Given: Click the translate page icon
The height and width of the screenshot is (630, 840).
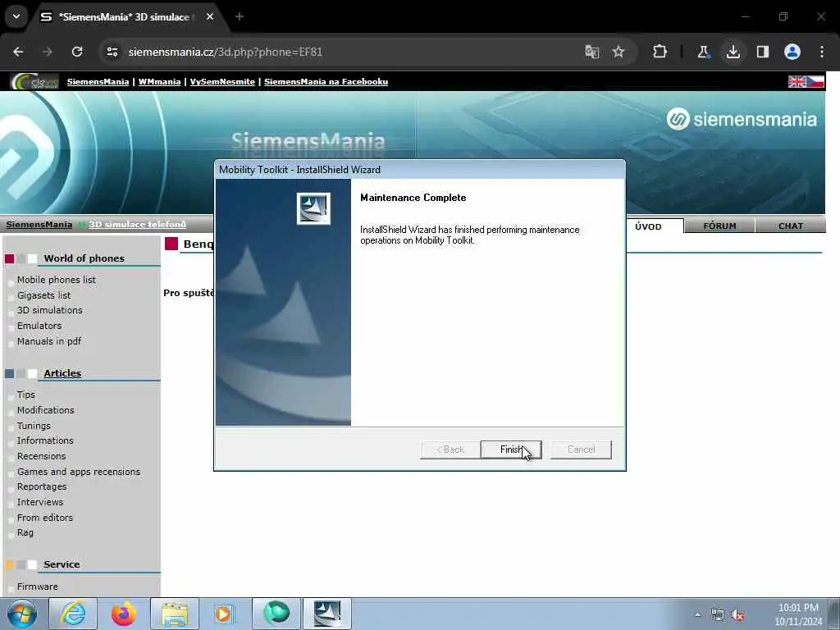Looking at the screenshot, I should [x=592, y=52].
